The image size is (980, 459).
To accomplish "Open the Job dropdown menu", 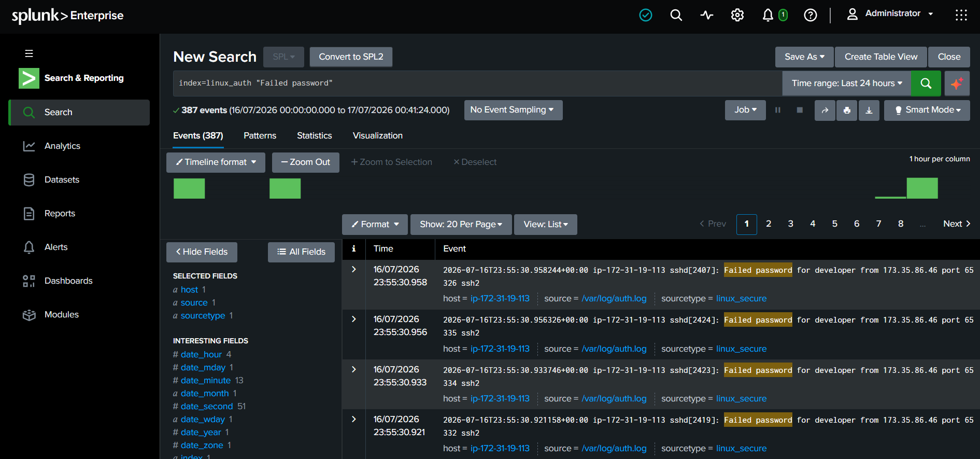I will (745, 110).
